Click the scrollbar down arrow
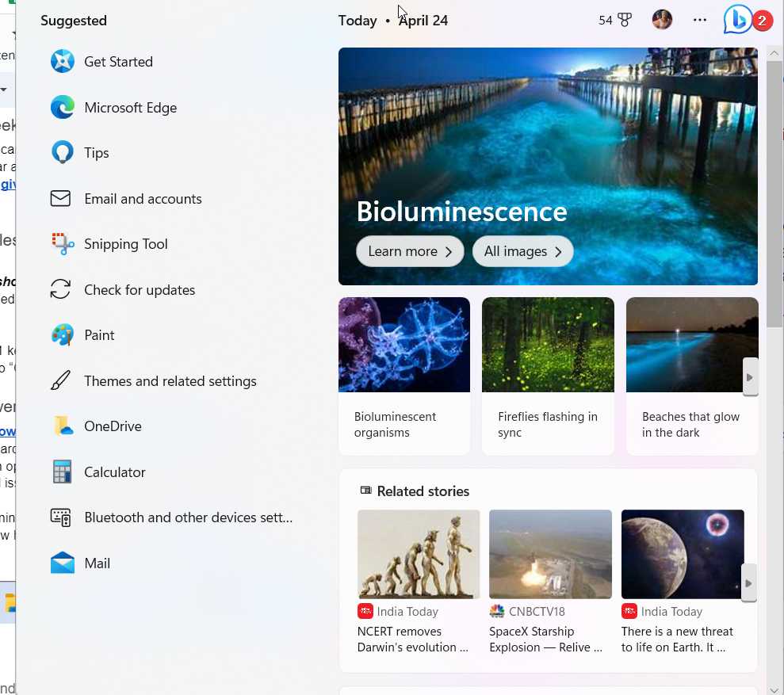 point(774,690)
